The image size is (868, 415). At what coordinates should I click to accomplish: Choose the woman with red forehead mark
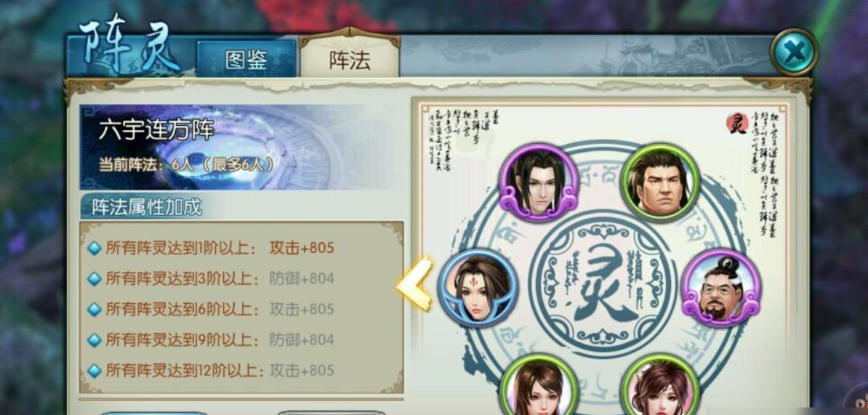pos(478,288)
